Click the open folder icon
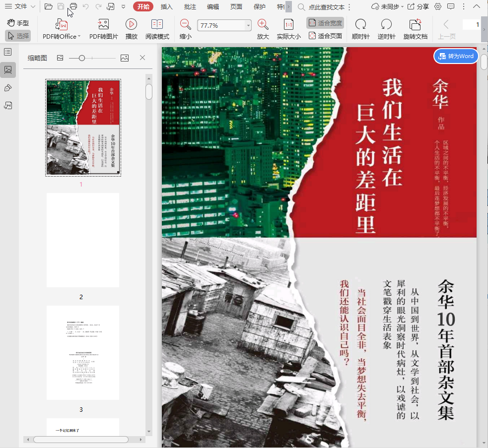488x448 pixels. (x=49, y=6)
